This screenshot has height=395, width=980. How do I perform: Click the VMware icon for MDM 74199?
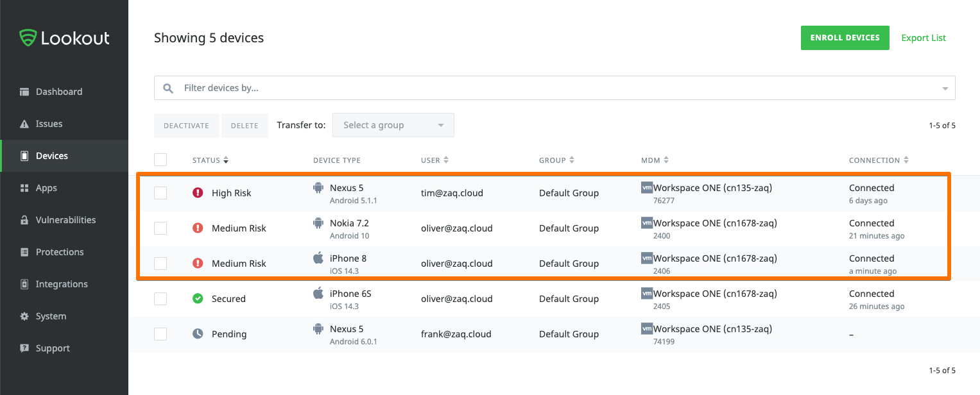[x=646, y=329]
